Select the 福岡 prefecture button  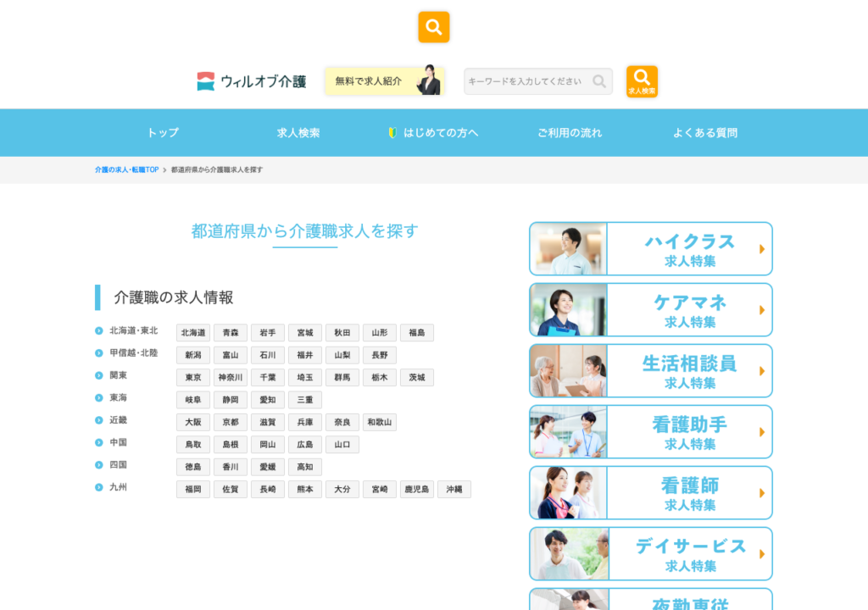point(193,490)
